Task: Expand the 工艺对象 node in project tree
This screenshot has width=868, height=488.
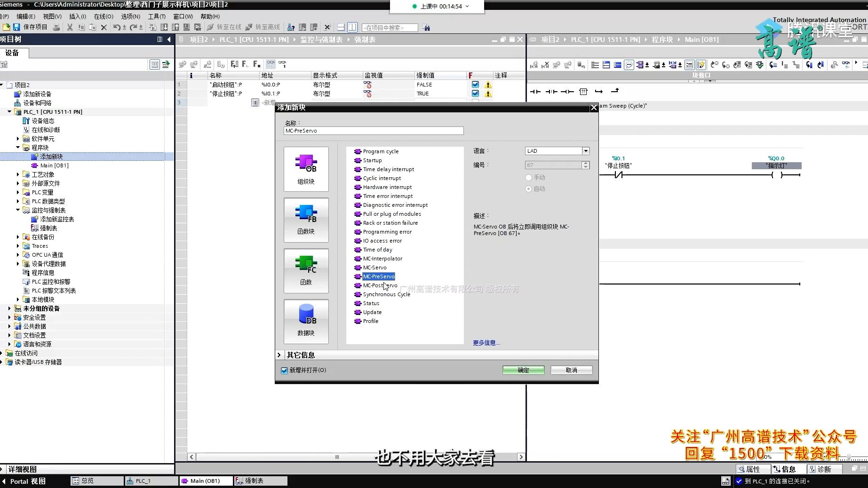Action: tap(17, 174)
